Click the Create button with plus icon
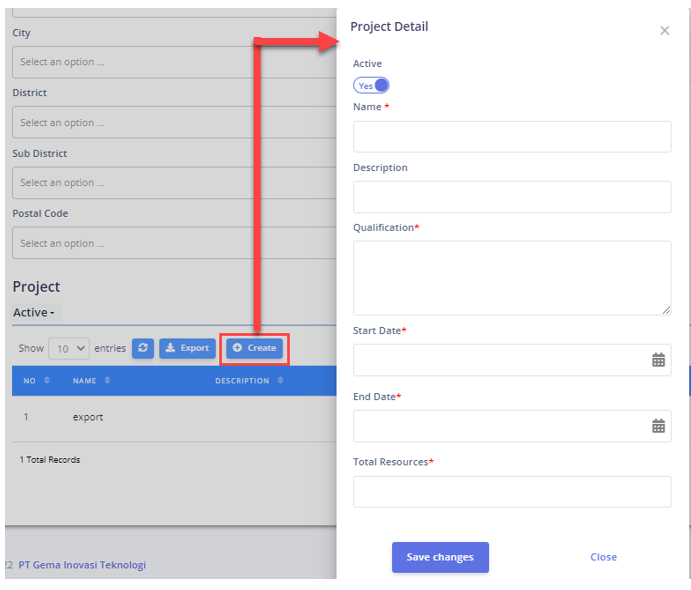This screenshot has width=691, height=590. pyautogui.click(x=255, y=348)
